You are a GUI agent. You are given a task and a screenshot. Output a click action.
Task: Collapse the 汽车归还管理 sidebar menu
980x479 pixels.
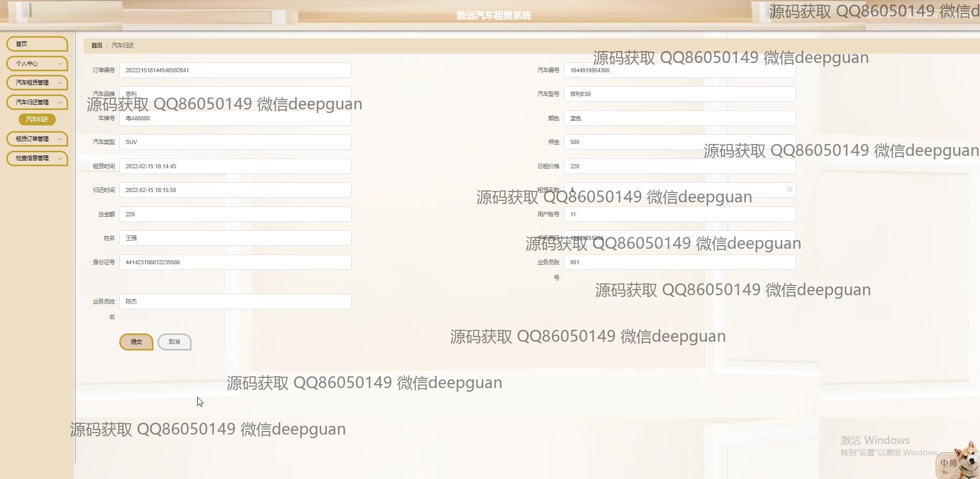click(x=37, y=102)
